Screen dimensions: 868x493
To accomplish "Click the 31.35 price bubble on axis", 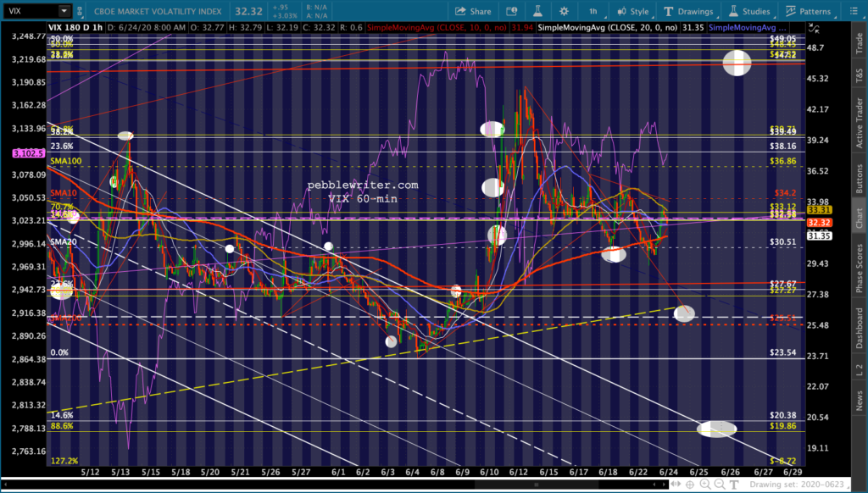I will pos(819,235).
